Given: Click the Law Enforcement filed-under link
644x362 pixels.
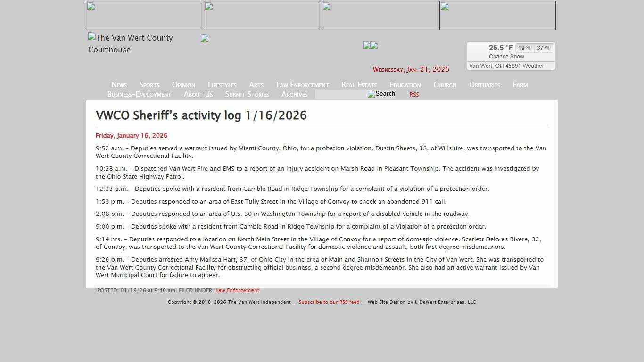Looking at the screenshot, I should click(237, 290).
